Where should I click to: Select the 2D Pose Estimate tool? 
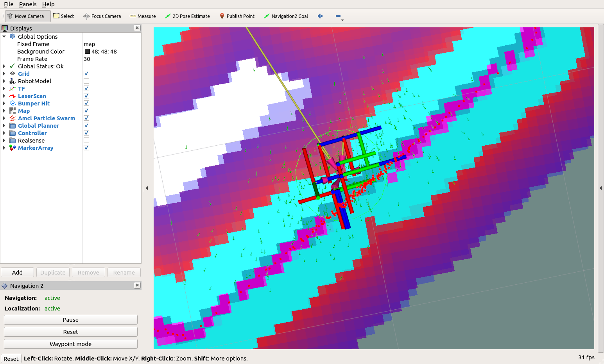click(188, 16)
